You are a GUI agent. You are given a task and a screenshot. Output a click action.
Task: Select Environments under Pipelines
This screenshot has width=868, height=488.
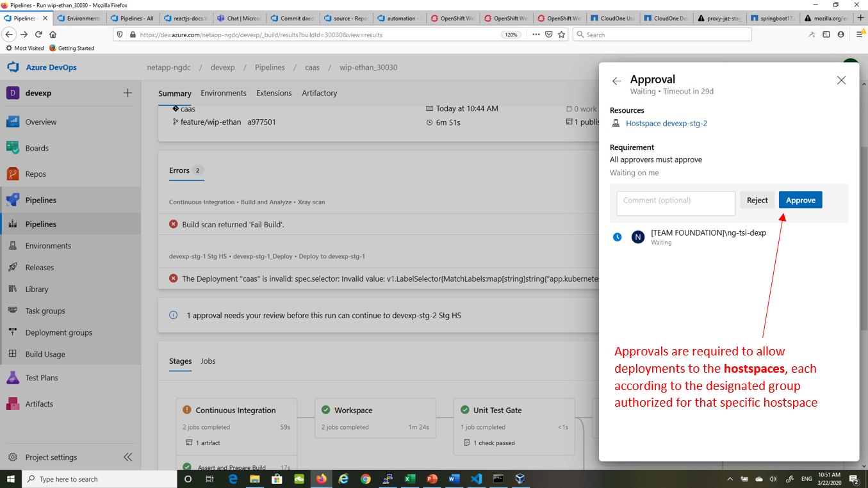(x=48, y=246)
